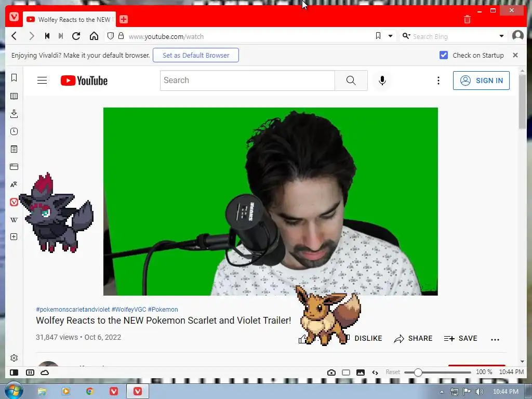Open the tracker blocker shield icon
Screen dimensions: 532x399
110,36
